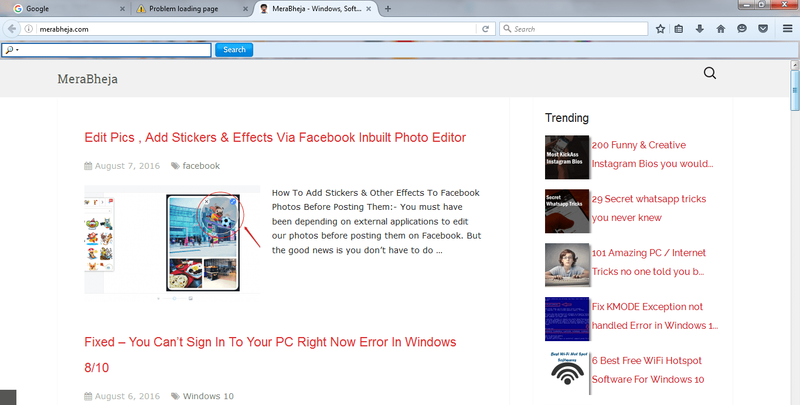Open the blue screen KMODE thumbnail
This screenshot has height=405, width=800.
[x=567, y=319]
